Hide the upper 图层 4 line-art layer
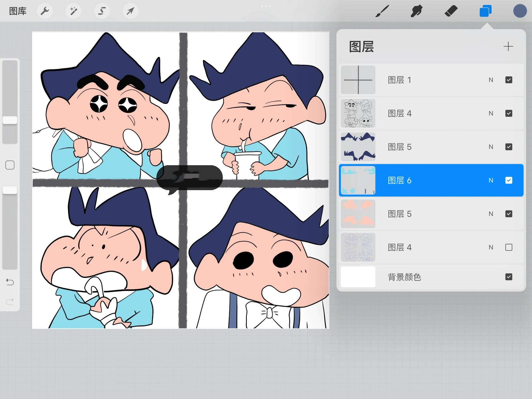This screenshot has height=399, width=532. [x=509, y=113]
